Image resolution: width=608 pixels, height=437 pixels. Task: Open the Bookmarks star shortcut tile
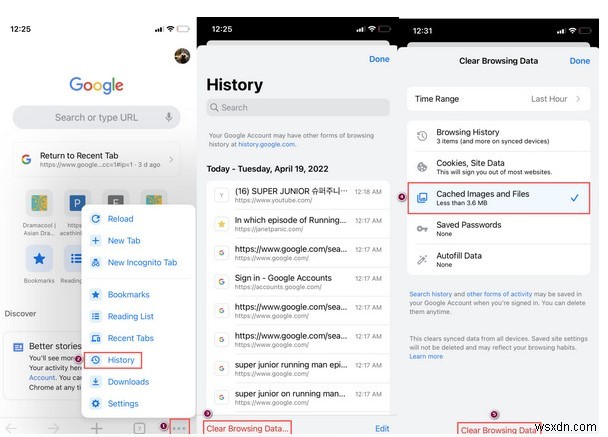pyautogui.click(x=39, y=259)
